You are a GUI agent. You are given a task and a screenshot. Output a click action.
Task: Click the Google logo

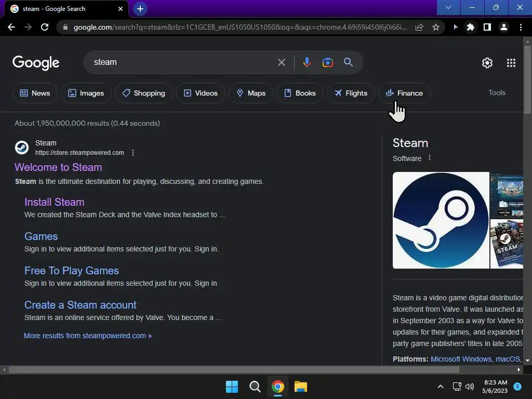[36, 63]
